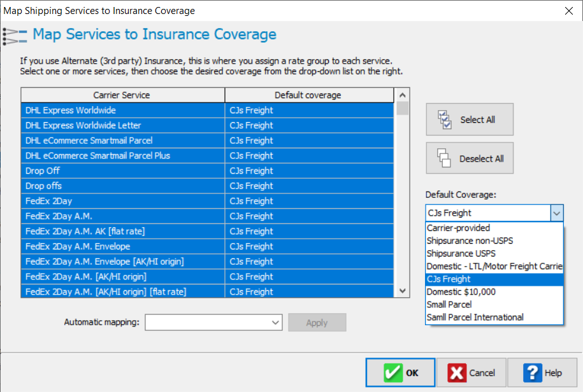Choose Small Parcel option
This screenshot has width=583, height=392.
click(494, 304)
